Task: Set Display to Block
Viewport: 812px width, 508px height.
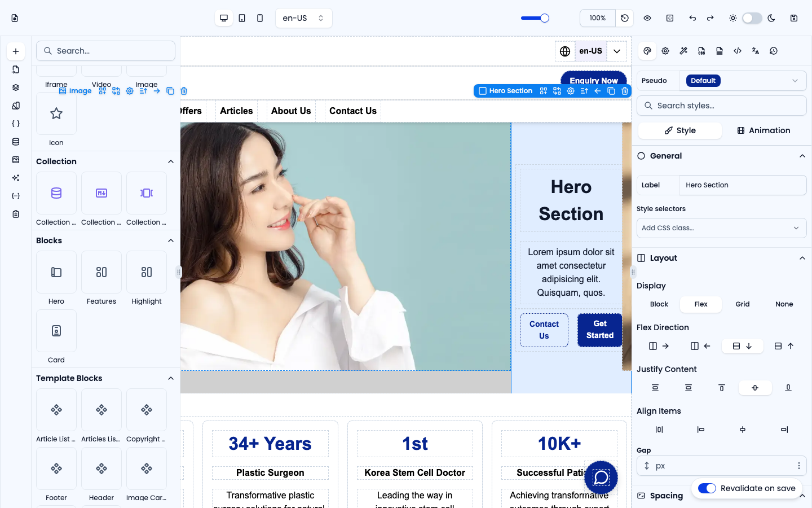Action: point(659,304)
